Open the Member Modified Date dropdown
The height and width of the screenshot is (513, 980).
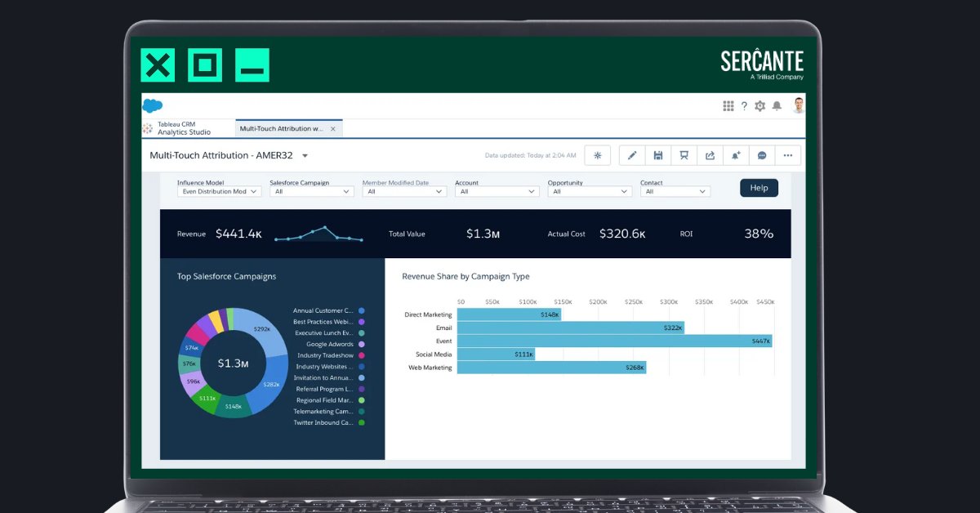coord(404,191)
